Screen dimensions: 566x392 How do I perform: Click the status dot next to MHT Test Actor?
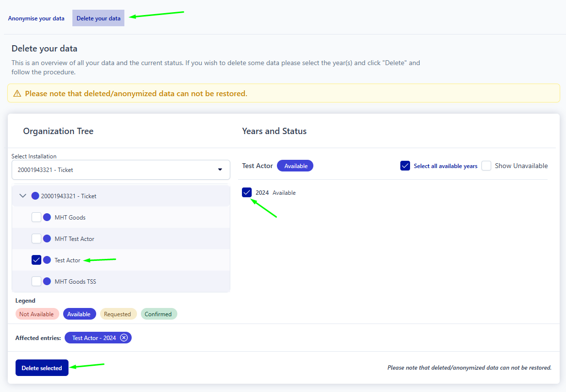pyautogui.click(x=47, y=239)
